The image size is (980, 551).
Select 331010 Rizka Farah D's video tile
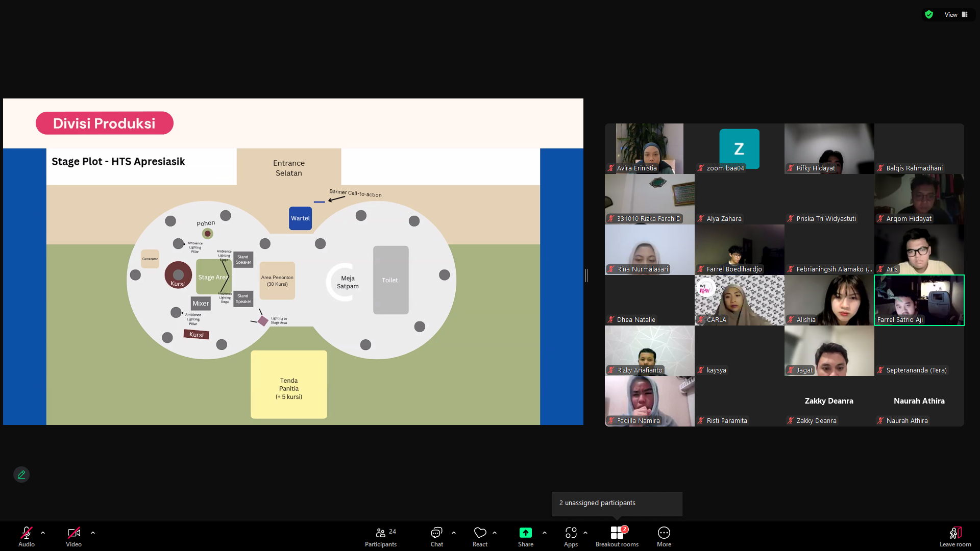click(x=650, y=199)
